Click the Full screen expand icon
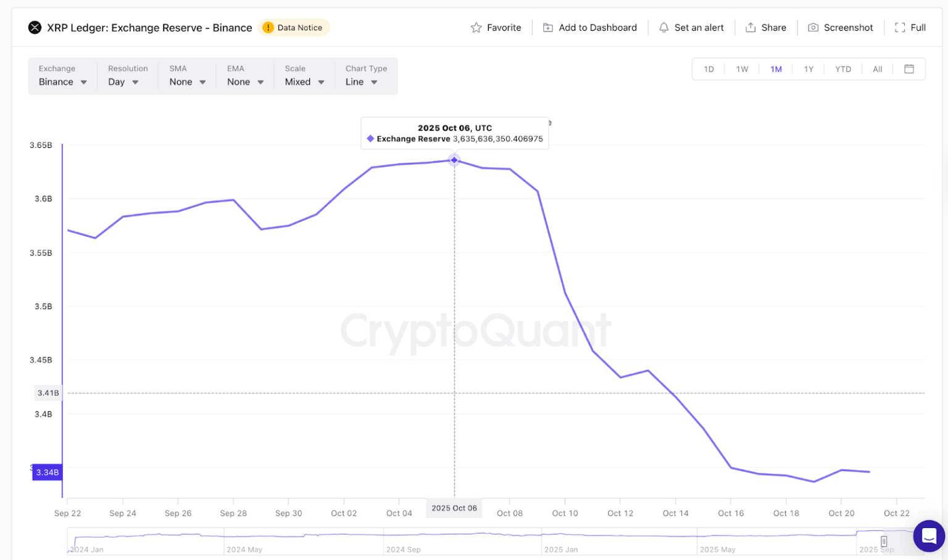 point(900,28)
